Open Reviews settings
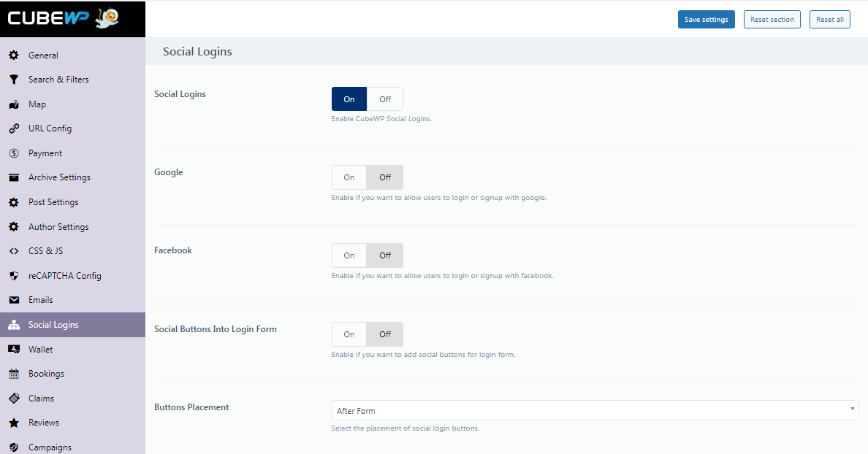 coord(72,423)
